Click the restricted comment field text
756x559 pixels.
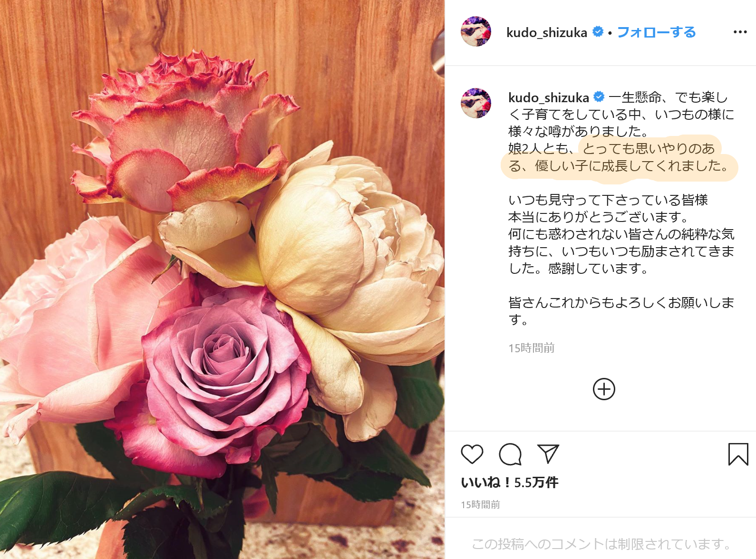point(601,544)
